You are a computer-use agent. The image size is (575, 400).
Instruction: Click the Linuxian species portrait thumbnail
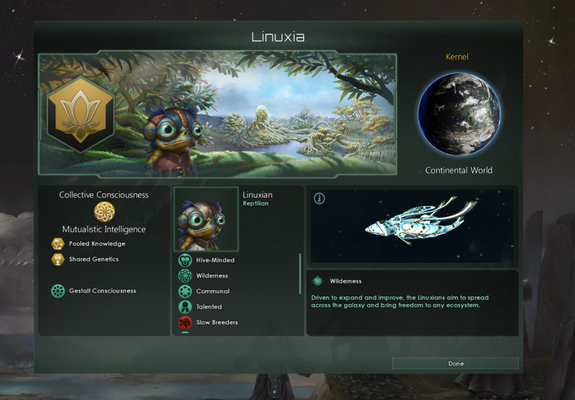tap(206, 219)
